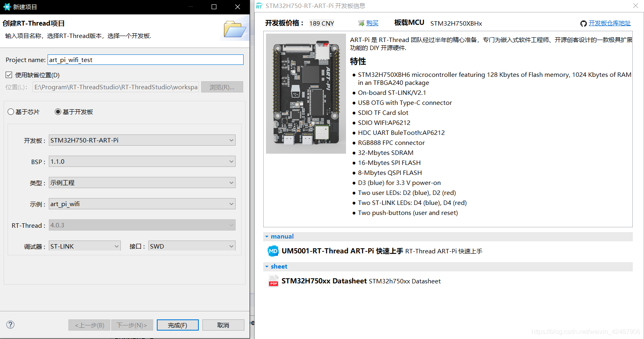Click the Two push-buttons feature line
Viewport: 644px width, 339px height.
pos(408,213)
